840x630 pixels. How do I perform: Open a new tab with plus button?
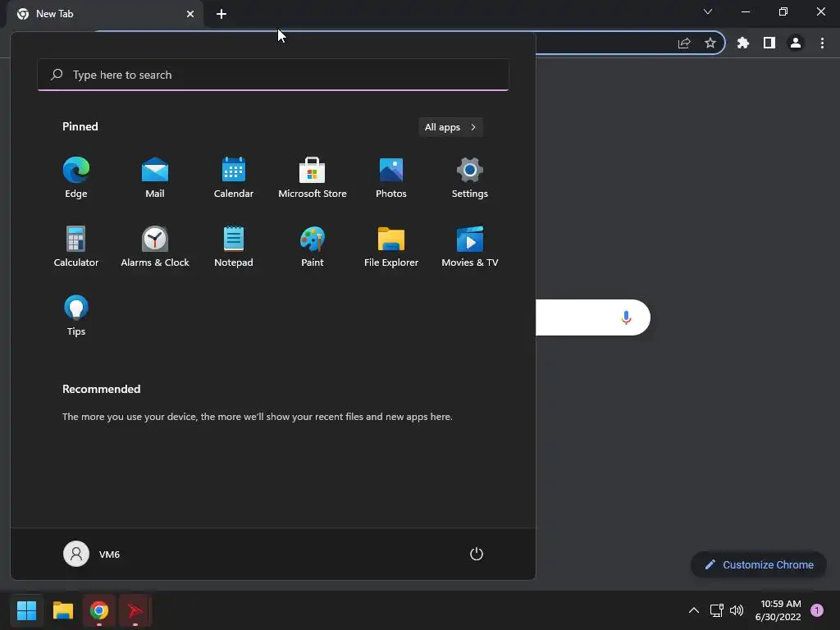pyautogui.click(x=221, y=14)
